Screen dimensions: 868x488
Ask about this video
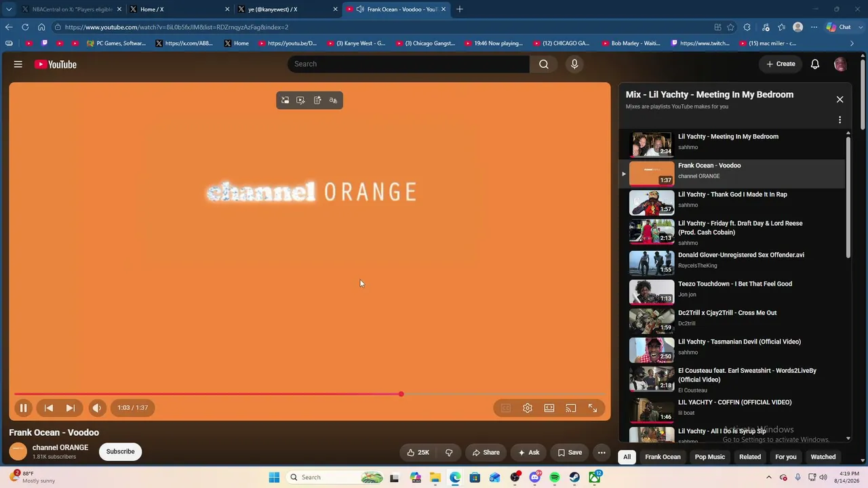(528, 452)
